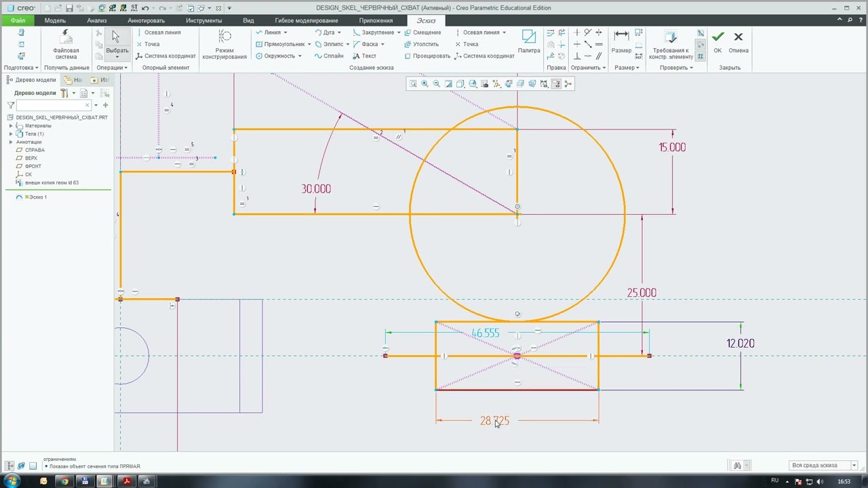Switch to the Анализ ribbon tab
This screenshot has width=868, height=488.
click(x=97, y=20)
